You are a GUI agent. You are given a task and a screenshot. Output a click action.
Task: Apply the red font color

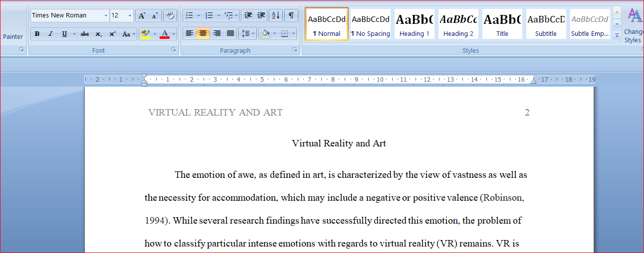click(x=165, y=34)
